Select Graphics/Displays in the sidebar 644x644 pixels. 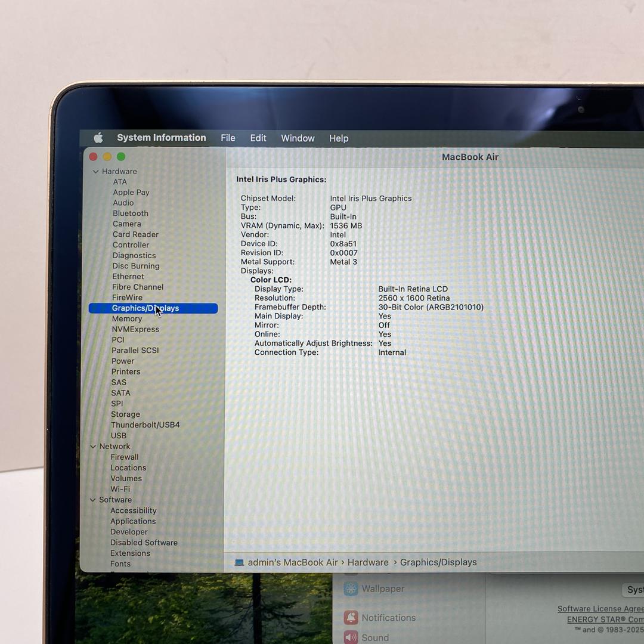pos(153,308)
